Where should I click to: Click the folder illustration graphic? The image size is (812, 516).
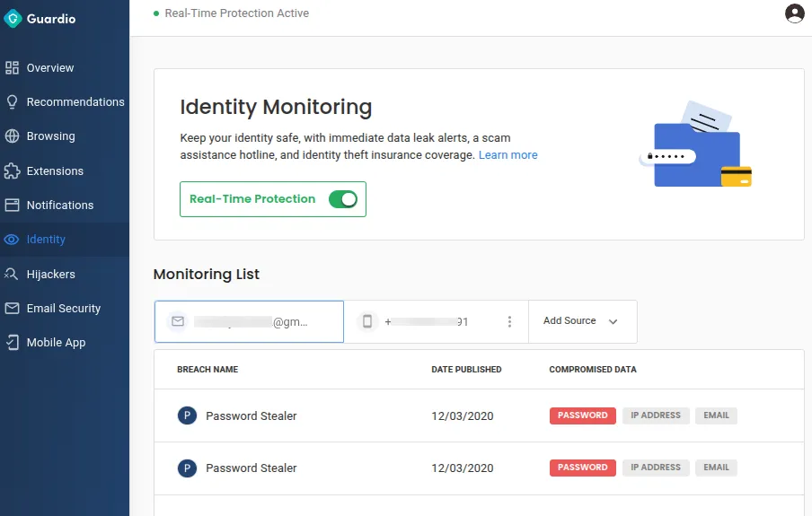tap(695, 144)
